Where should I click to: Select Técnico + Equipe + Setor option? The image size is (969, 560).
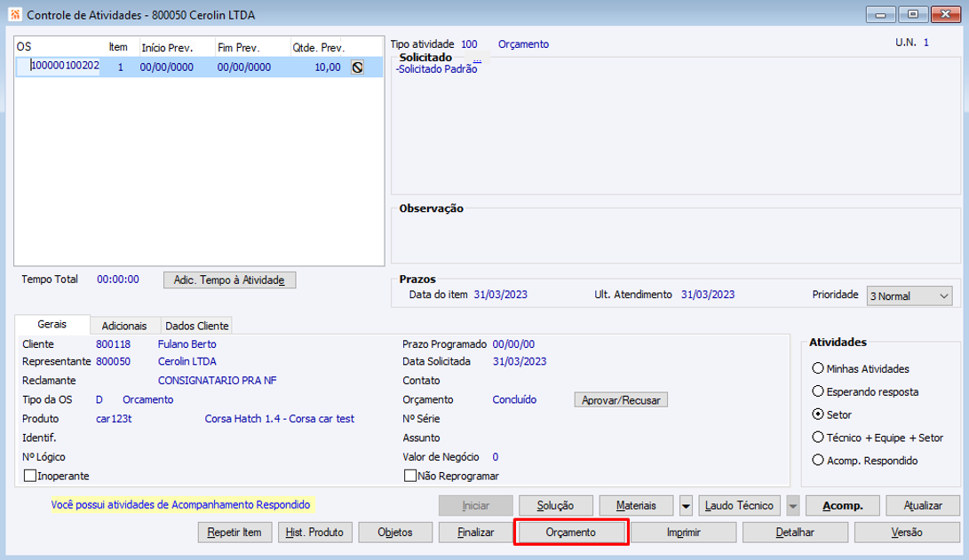(x=818, y=438)
